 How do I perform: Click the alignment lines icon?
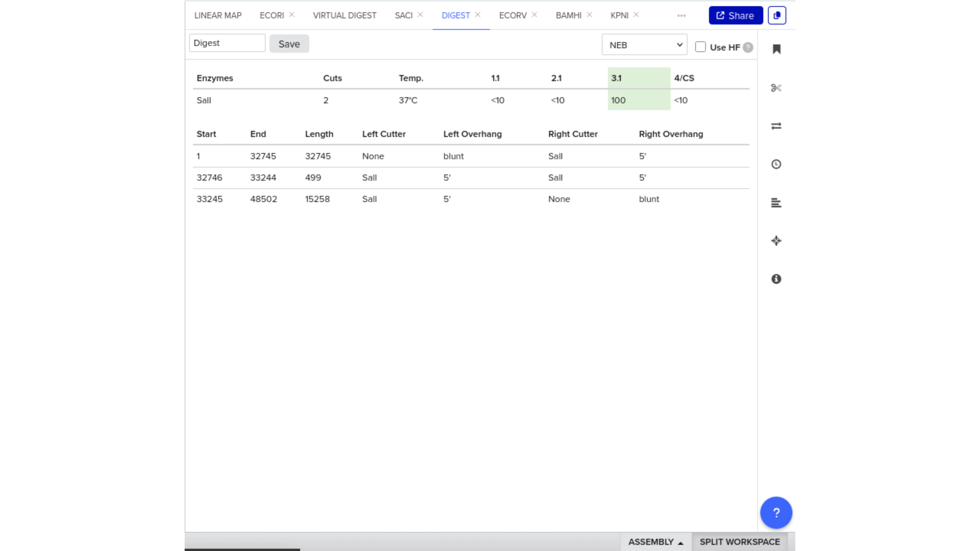click(776, 203)
